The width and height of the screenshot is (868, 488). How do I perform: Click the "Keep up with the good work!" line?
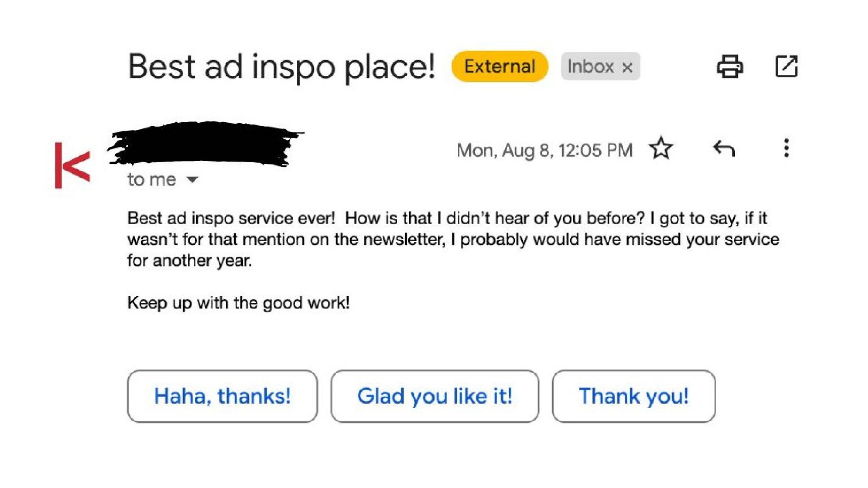point(238,303)
